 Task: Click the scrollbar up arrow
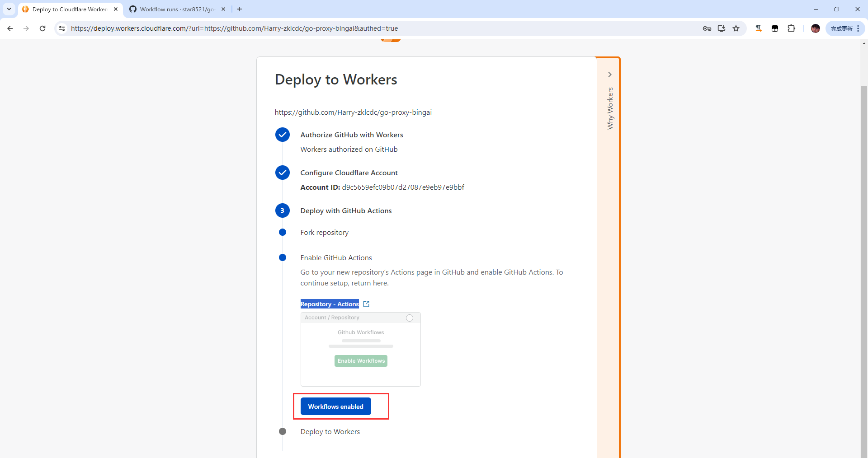[x=864, y=43]
